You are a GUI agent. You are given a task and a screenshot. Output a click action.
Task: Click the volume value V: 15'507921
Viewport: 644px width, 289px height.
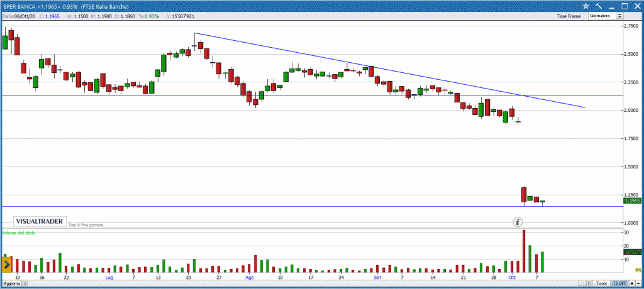[180, 16]
